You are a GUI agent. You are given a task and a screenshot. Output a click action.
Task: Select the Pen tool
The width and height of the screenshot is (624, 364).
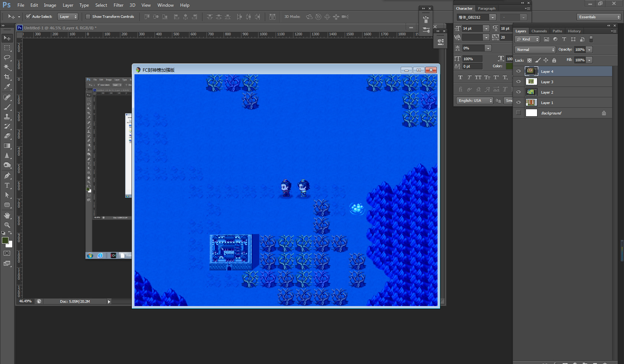[7, 176]
